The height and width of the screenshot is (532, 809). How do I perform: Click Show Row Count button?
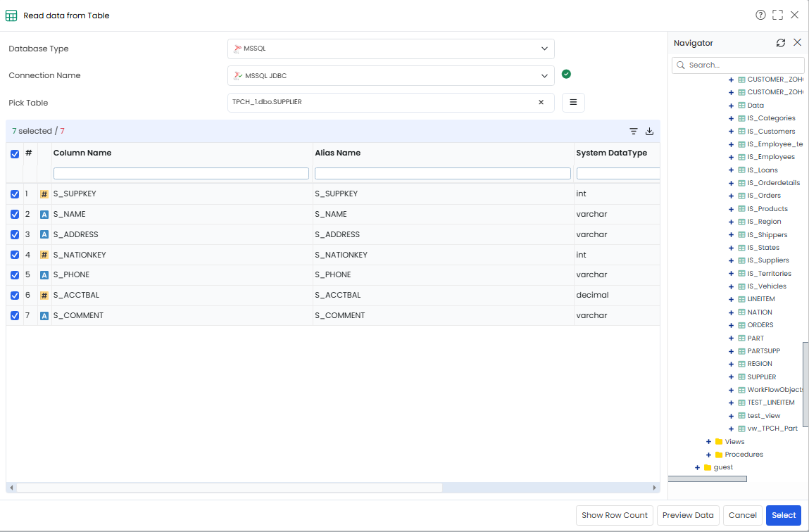pyautogui.click(x=615, y=515)
